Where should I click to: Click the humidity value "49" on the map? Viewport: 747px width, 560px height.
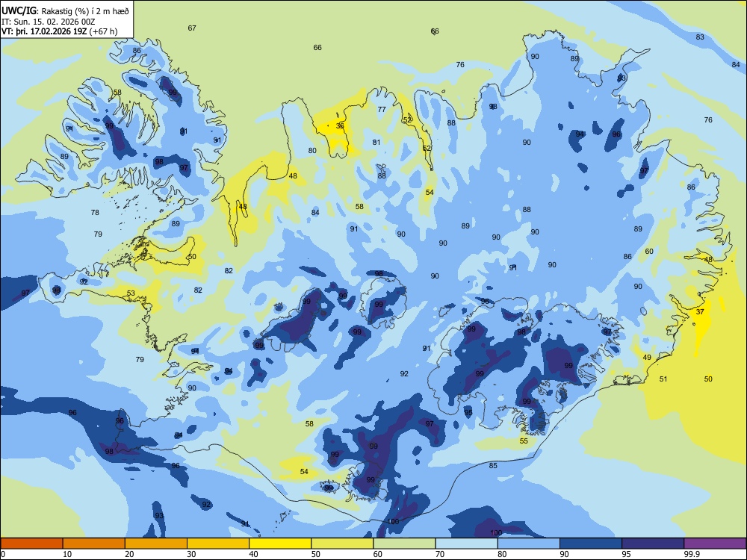[647, 358]
